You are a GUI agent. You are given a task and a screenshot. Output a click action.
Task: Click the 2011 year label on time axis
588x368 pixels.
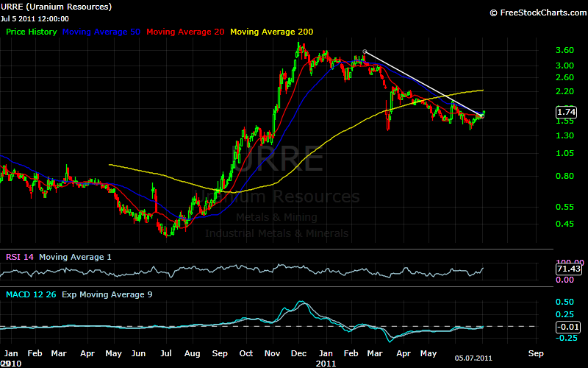click(x=325, y=363)
